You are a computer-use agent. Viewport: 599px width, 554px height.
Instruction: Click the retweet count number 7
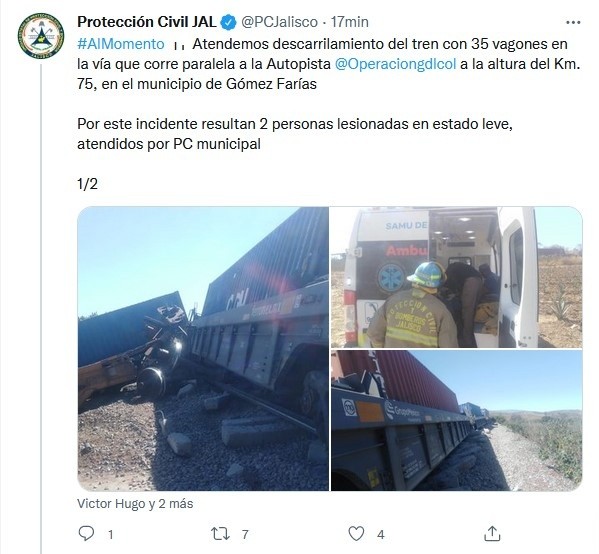point(245,534)
